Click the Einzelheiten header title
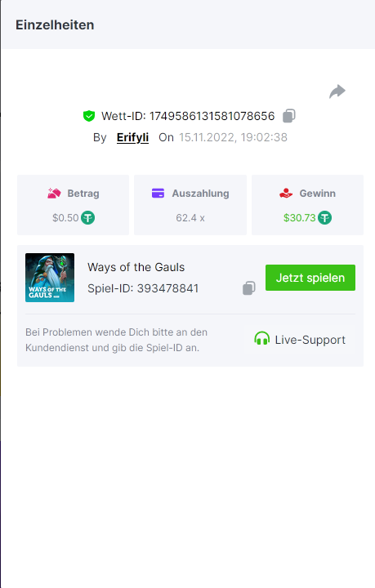Screen dimensions: 375x588 55,25
